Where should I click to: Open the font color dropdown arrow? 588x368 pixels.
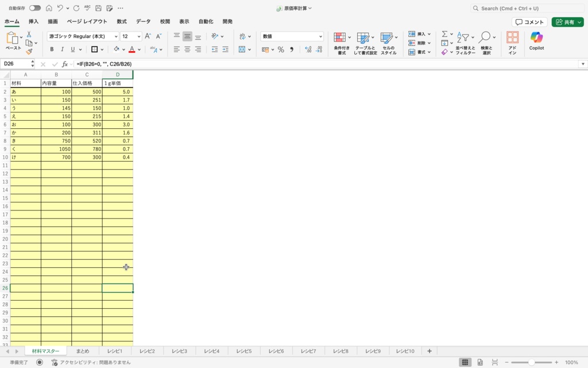tap(139, 49)
